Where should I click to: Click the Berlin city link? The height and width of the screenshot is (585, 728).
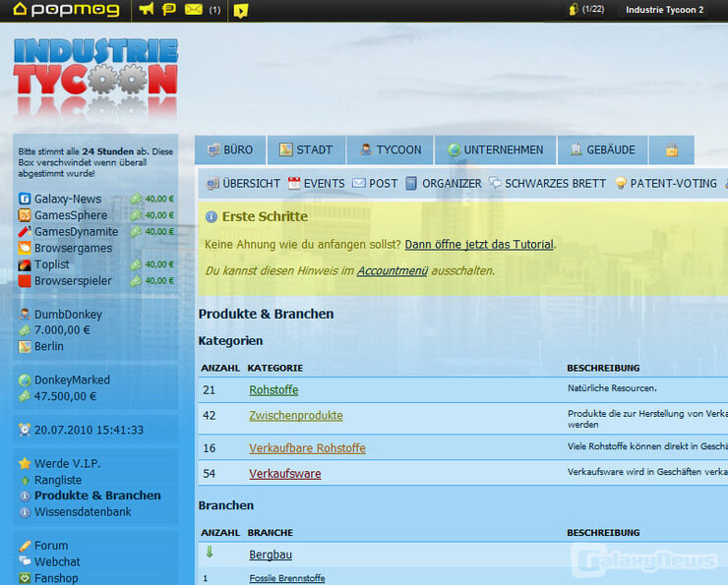click(49, 346)
